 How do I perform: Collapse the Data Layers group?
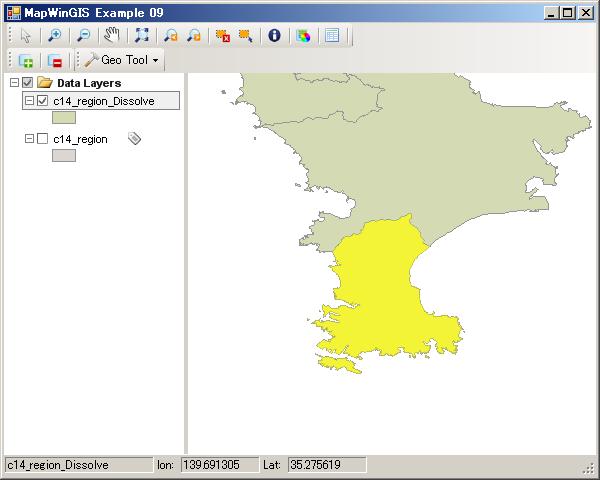14,83
